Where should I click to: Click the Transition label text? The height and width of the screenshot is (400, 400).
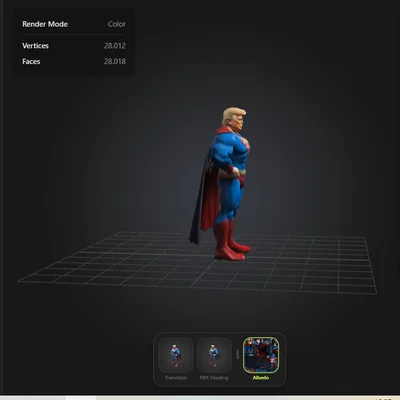(x=176, y=378)
